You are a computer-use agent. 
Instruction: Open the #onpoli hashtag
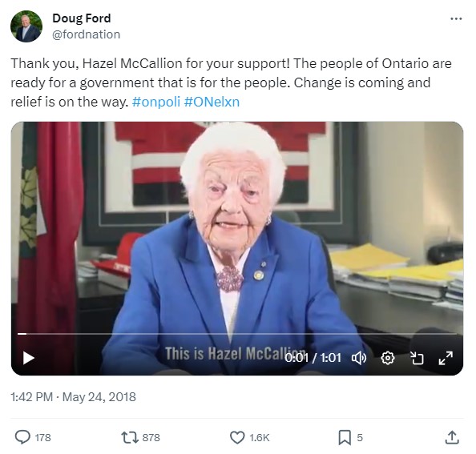156,102
